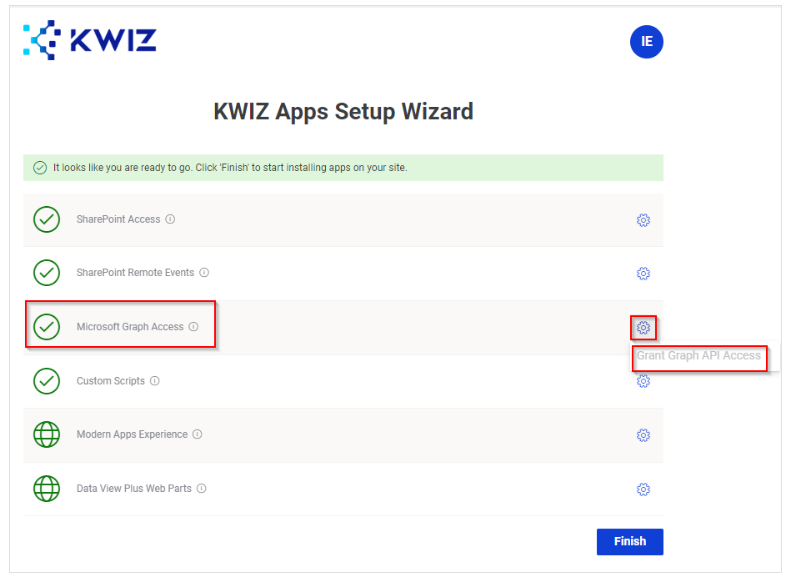Select Grant Graph API Access menu option
This screenshot has height=580, width=787.
pyautogui.click(x=699, y=356)
